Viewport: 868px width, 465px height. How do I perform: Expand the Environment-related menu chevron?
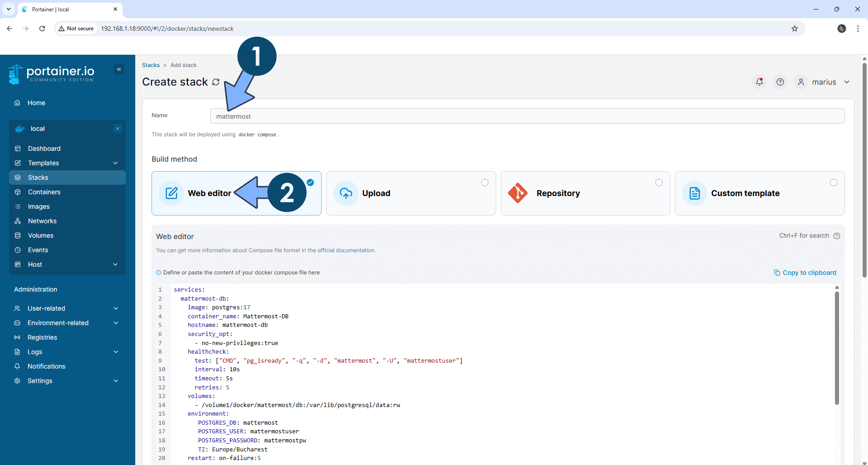[x=116, y=323]
